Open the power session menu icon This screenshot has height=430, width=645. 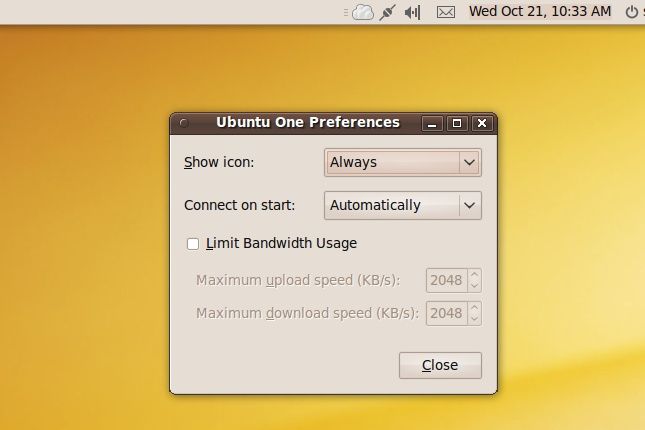631,12
